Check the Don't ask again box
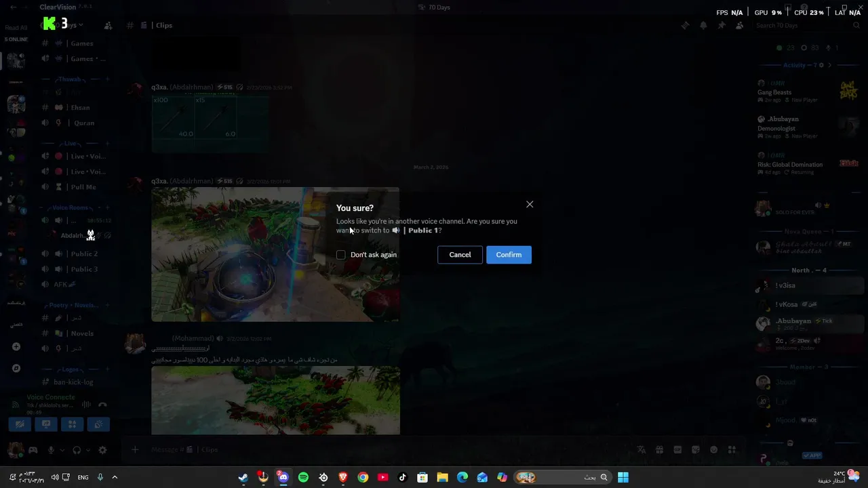 pos(341,255)
